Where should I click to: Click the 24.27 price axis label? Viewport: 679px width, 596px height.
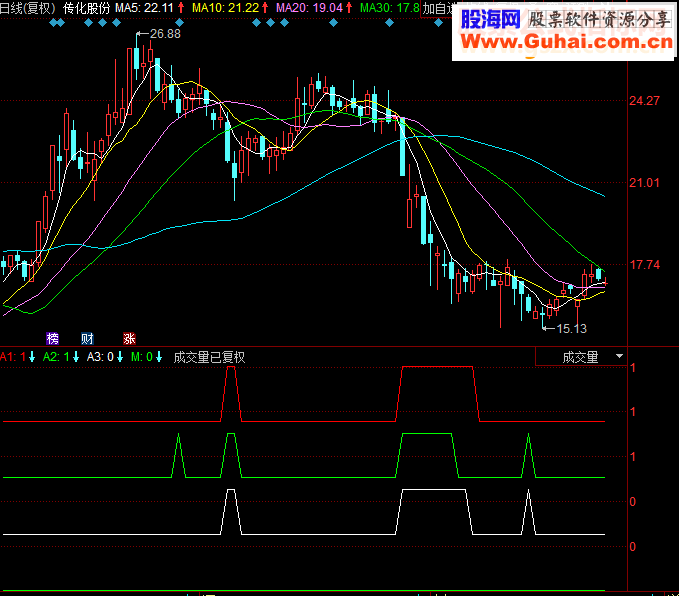pyautogui.click(x=644, y=101)
